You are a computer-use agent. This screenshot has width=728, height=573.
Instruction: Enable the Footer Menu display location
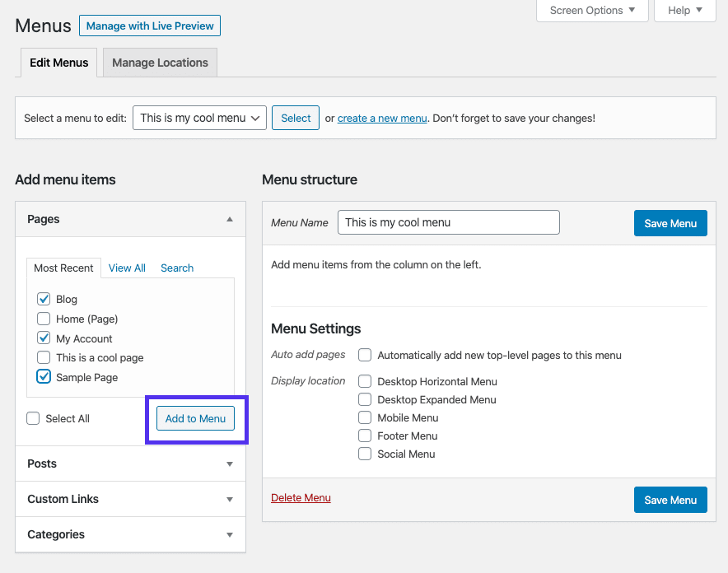[x=365, y=436]
